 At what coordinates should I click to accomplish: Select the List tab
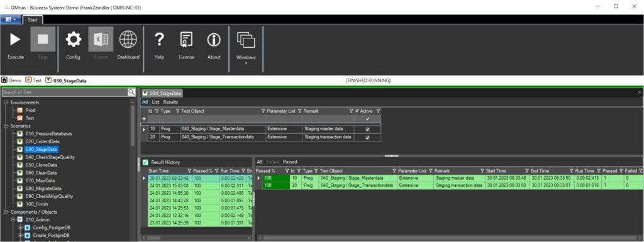(156, 102)
